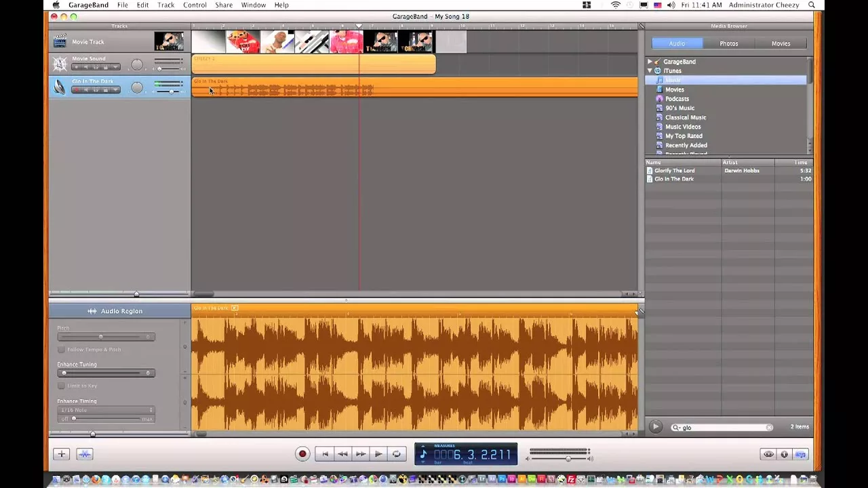Screen dimensions: 868x488
Task: Expand the GarageBand item in Media Browser
Action: [x=650, y=61]
